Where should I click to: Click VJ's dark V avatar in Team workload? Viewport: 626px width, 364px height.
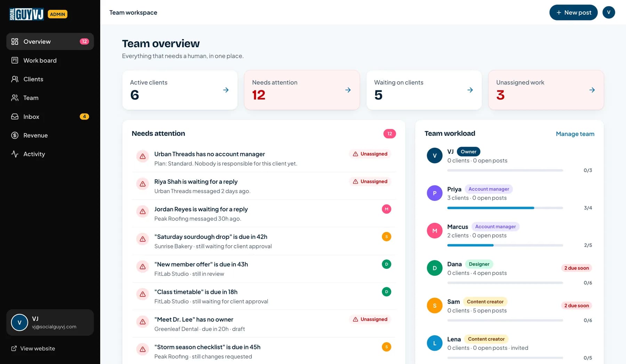click(434, 156)
